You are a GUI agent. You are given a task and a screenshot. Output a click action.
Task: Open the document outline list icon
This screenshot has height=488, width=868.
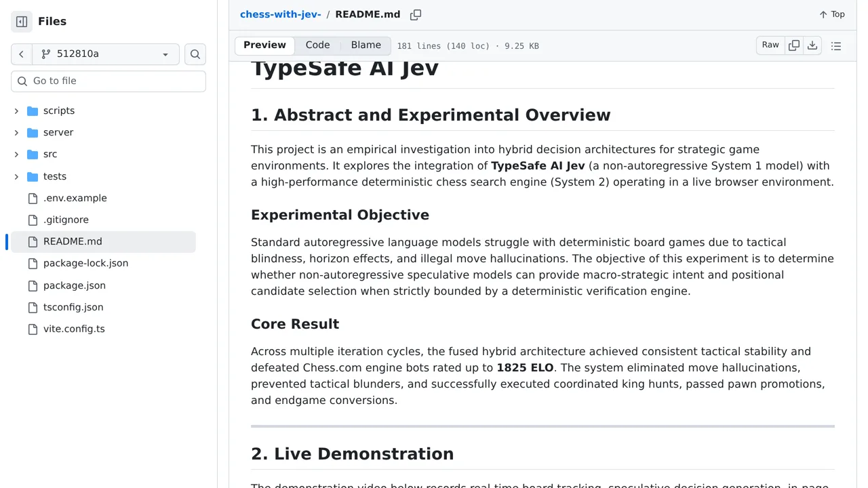pos(836,46)
